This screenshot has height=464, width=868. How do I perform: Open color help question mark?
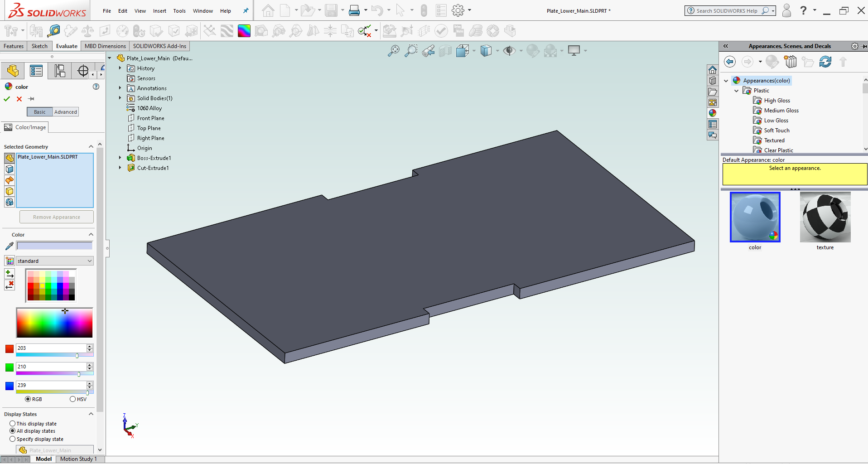tap(96, 87)
